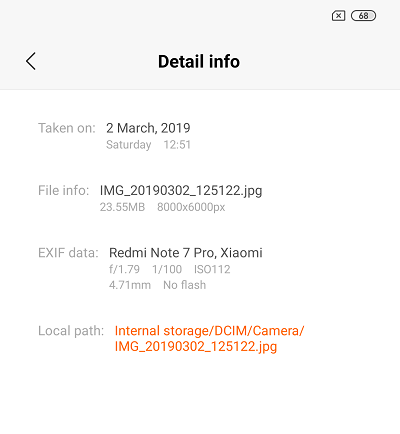Tap the 4.71mm focal length

coord(130,285)
